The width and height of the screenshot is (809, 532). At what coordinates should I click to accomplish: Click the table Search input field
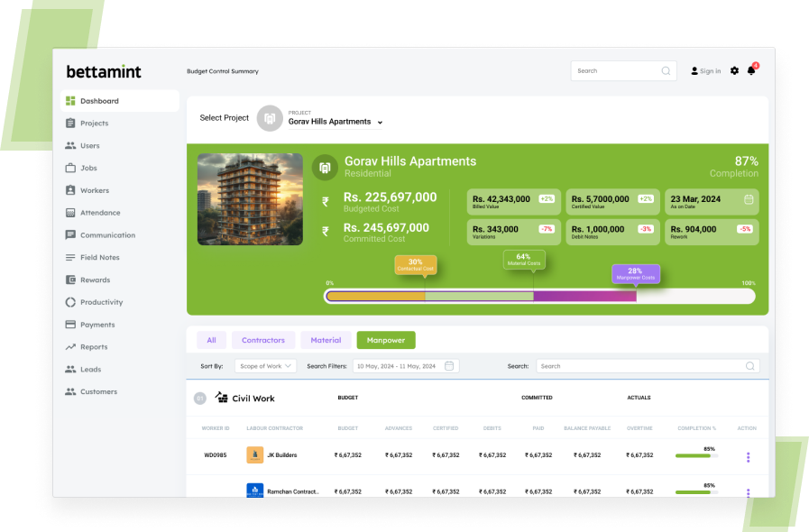tap(640, 366)
